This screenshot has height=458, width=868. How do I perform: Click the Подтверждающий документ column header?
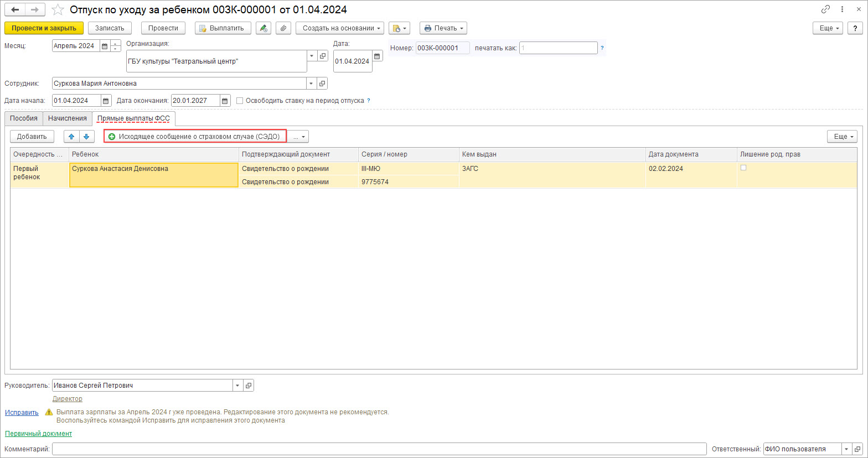click(298, 154)
